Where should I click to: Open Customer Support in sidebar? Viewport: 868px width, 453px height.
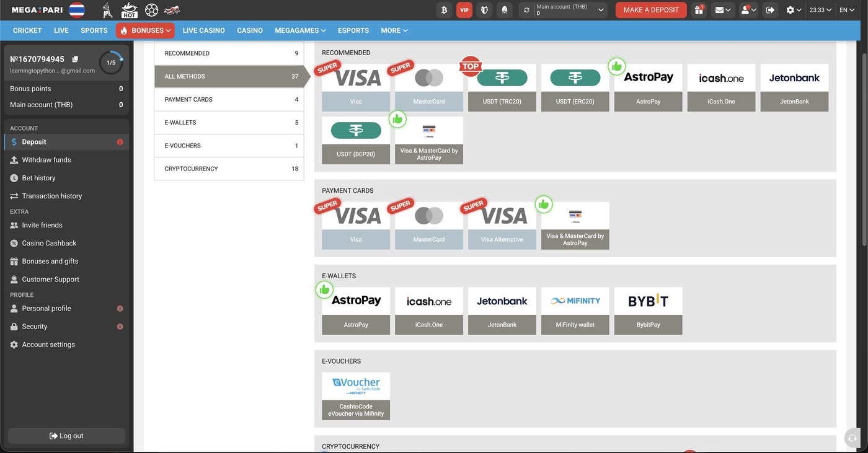click(x=66, y=279)
